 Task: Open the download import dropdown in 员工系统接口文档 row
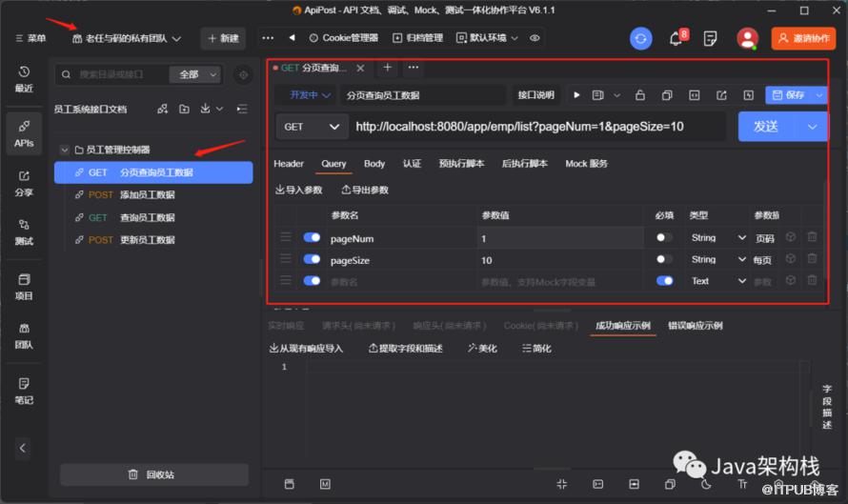(x=212, y=110)
